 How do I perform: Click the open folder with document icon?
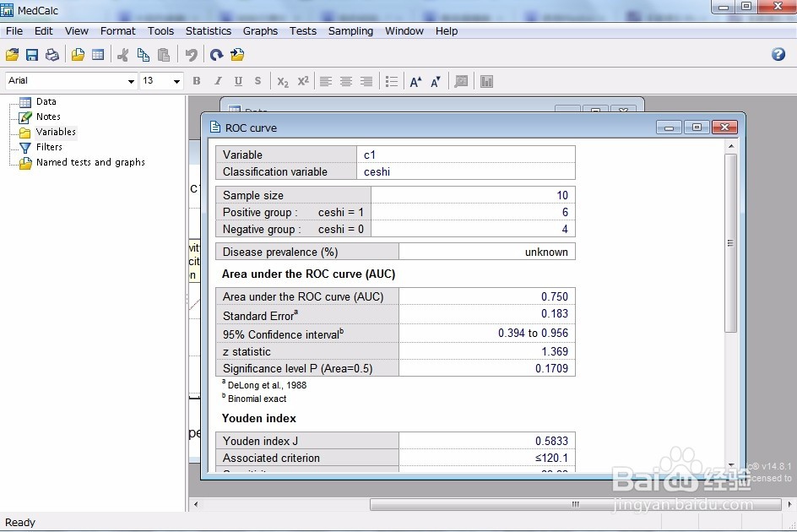78,54
